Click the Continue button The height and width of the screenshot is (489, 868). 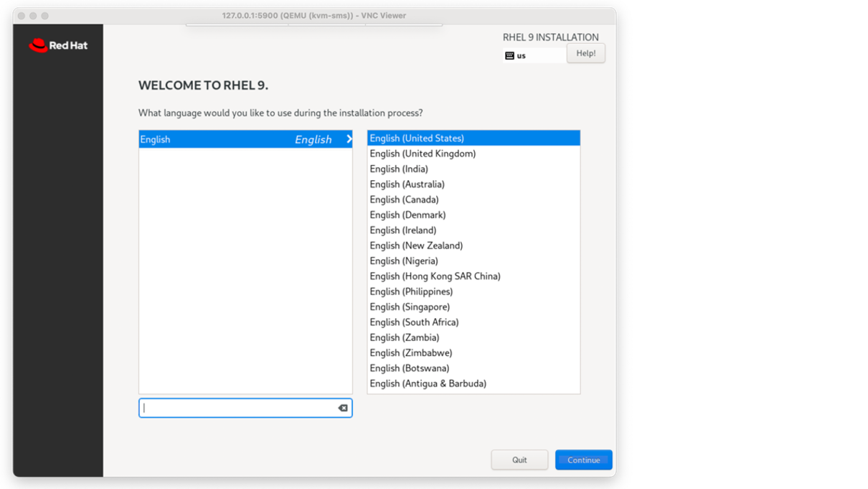tap(583, 460)
